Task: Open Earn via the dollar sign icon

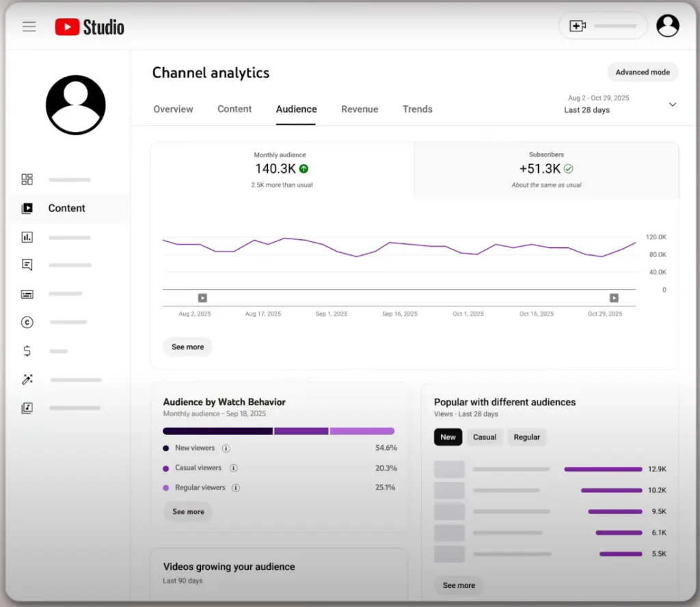Action: click(x=27, y=351)
